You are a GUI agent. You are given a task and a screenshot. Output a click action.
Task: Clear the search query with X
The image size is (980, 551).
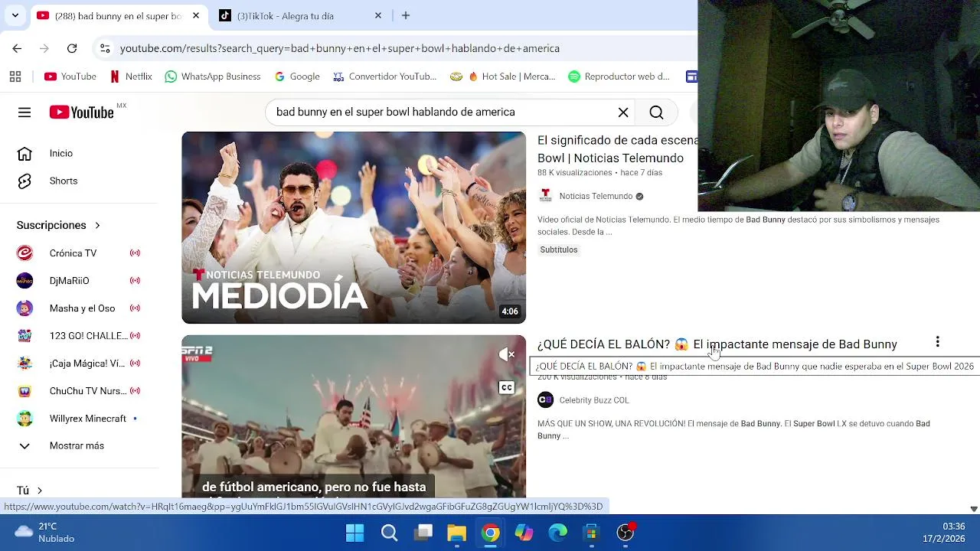[x=623, y=112]
